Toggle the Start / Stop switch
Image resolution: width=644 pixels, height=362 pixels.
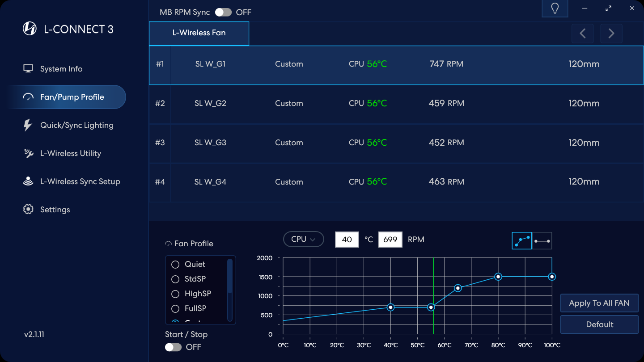[173, 347]
